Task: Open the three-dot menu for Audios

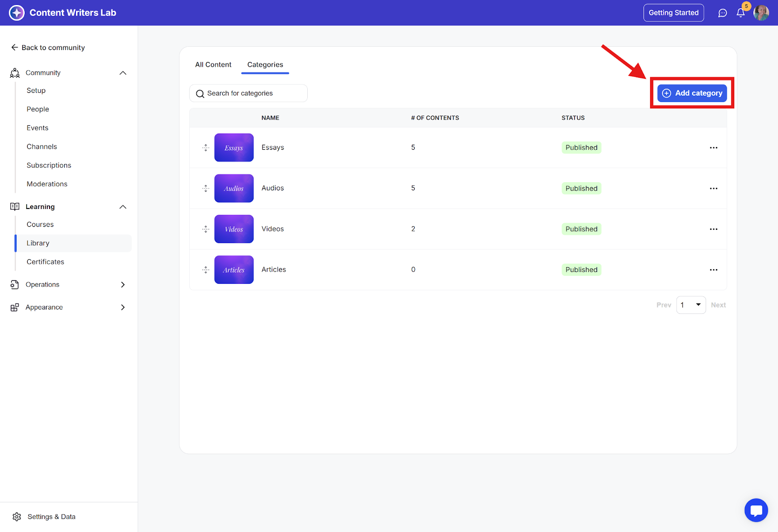Action: coord(713,189)
